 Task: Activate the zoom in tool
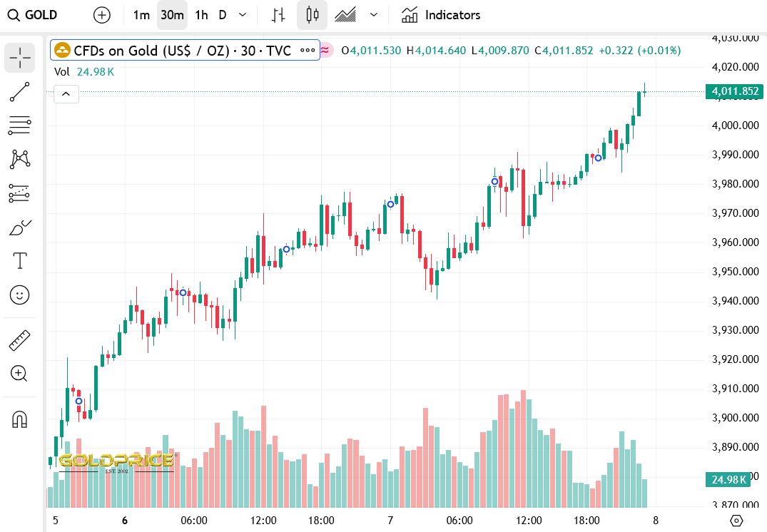[20, 373]
